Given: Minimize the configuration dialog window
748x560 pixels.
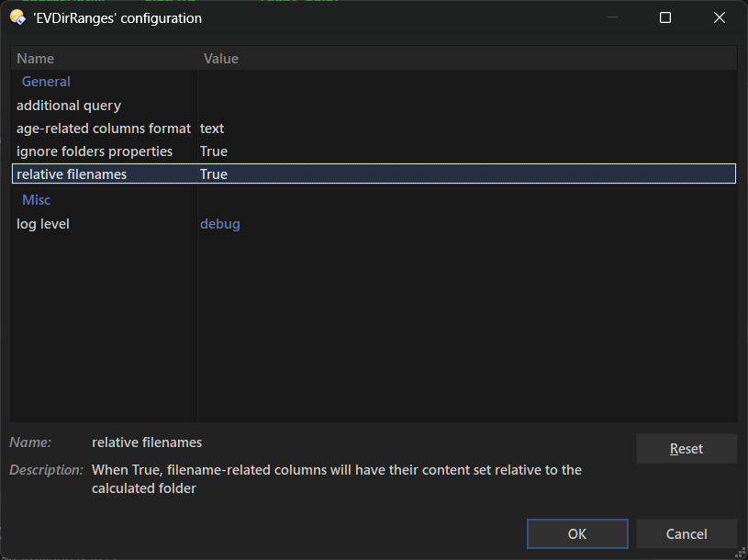Looking at the screenshot, I should [614, 17].
